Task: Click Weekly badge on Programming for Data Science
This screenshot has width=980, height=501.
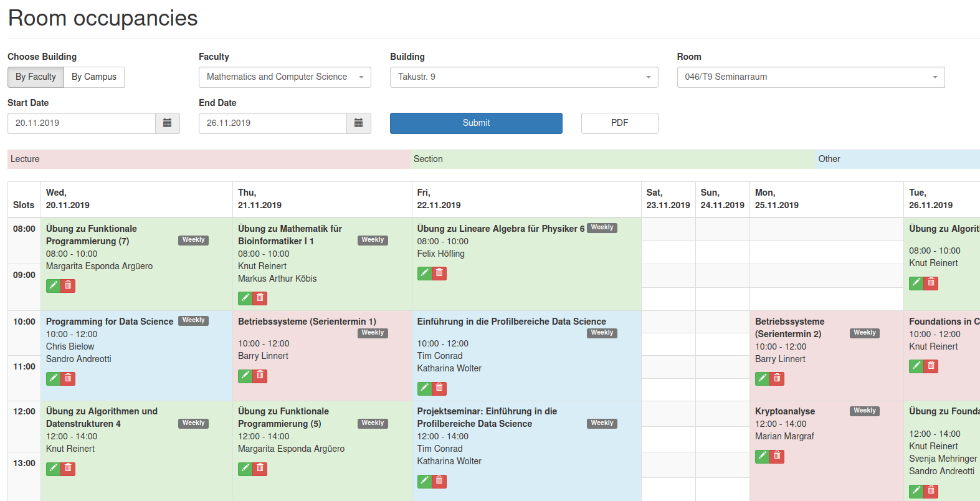Action: 193,321
